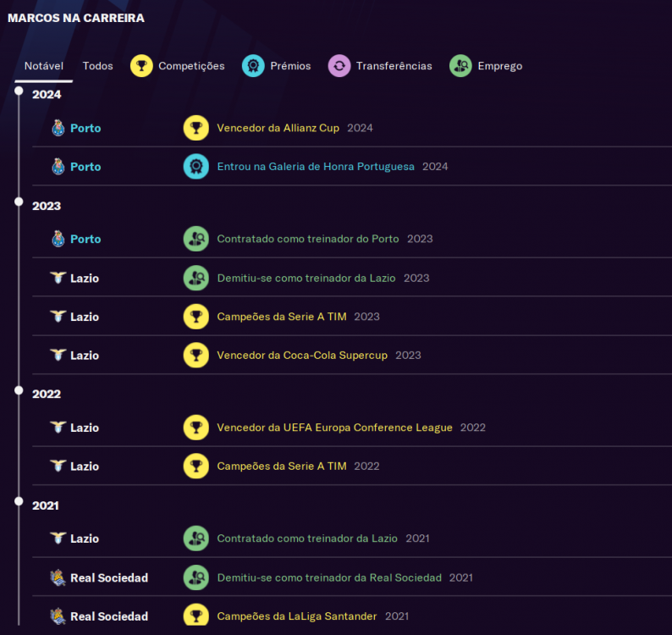Open Porto link in Contratado treinador row
Screen dimensions: 672x635
click(x=85, y=240)
